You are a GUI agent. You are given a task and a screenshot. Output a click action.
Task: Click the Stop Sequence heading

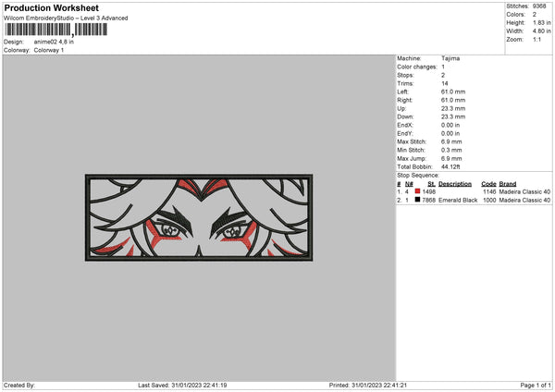point(418,176)
